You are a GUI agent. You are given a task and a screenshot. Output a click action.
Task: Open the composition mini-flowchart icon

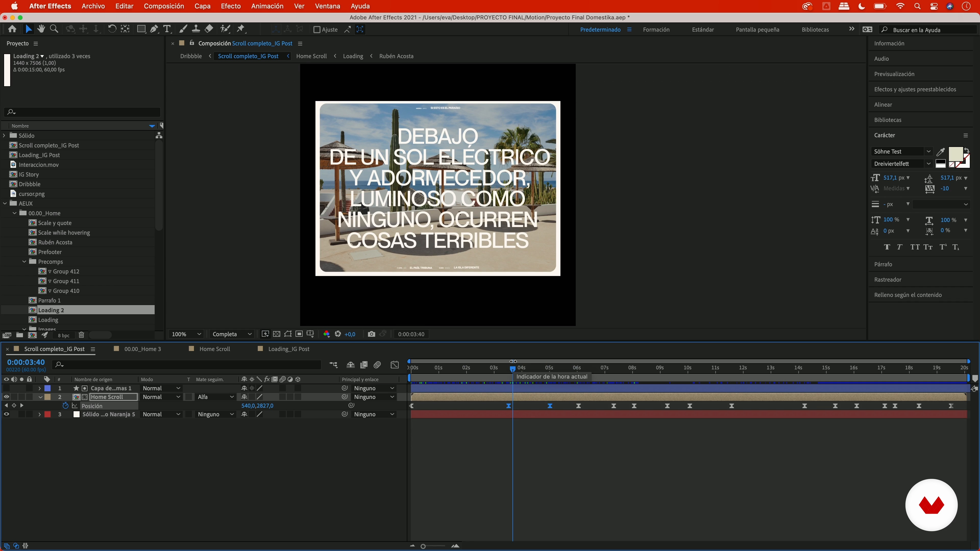[334, 365]
